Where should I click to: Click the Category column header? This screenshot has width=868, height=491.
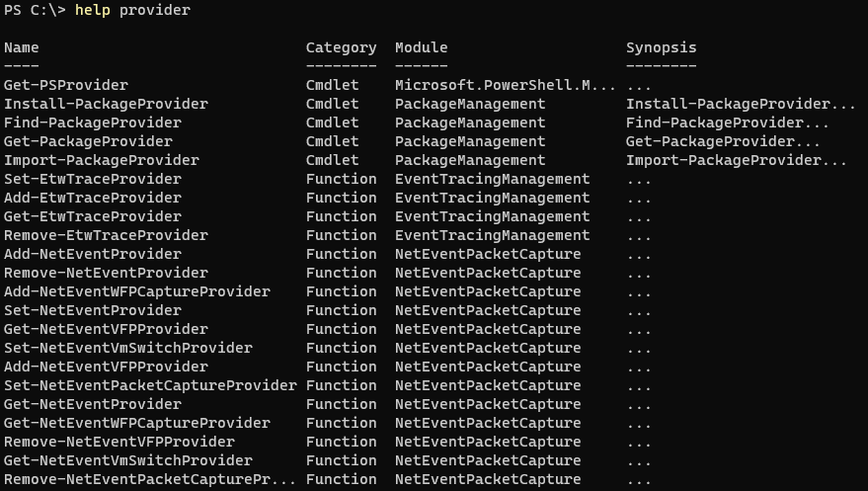pyautogui.click(x=341, y=47)
